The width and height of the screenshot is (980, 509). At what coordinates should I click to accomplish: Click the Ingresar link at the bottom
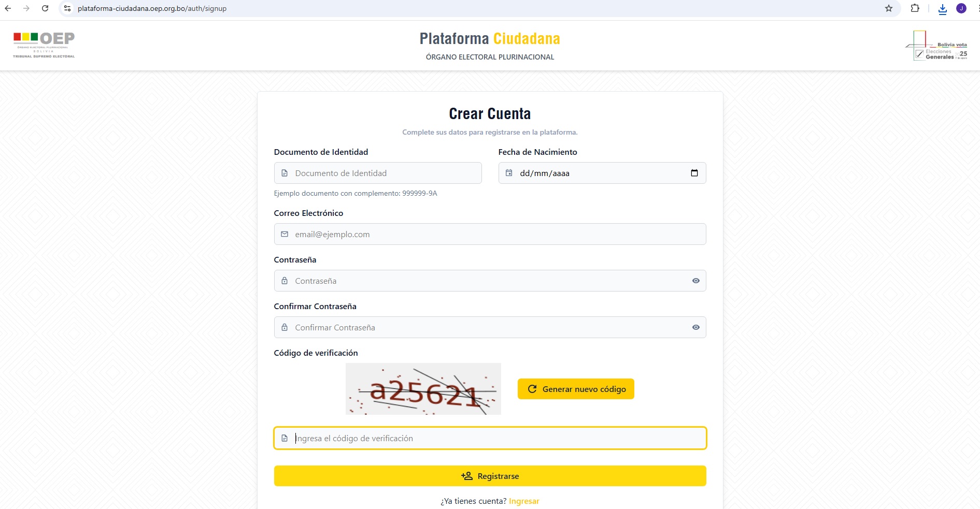pos(524,501)
